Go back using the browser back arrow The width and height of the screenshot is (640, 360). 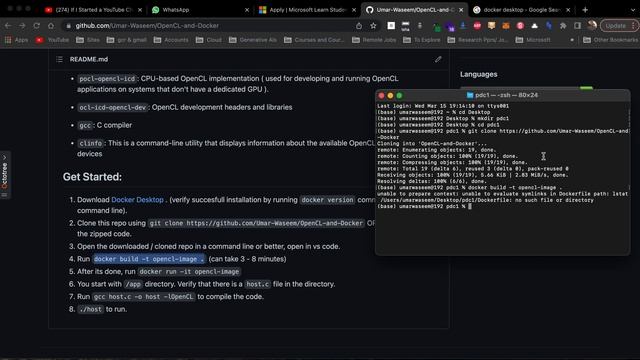(x=8, y=25)
